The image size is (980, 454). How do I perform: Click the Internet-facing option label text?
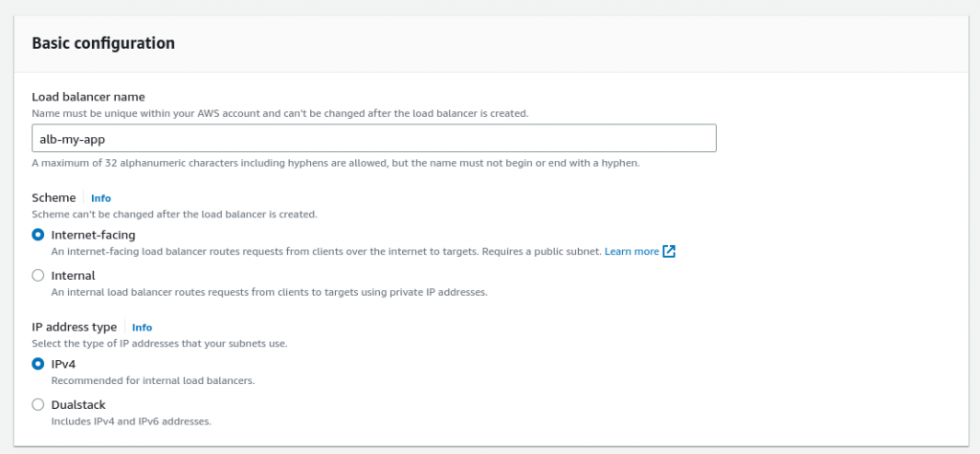93,235
